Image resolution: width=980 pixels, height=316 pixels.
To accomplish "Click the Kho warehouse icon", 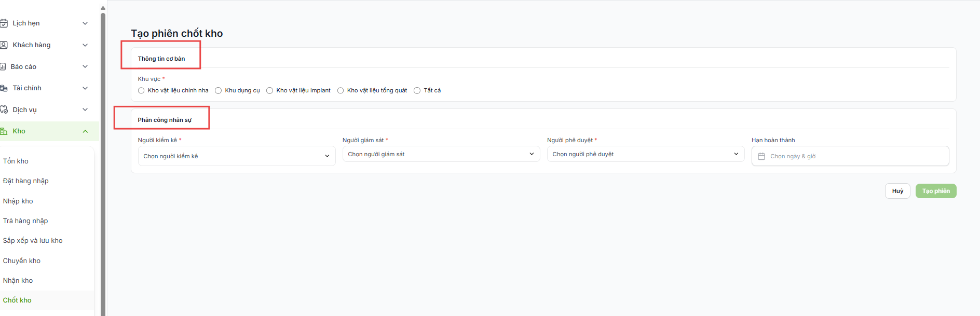I will click(x=4, y=131).
